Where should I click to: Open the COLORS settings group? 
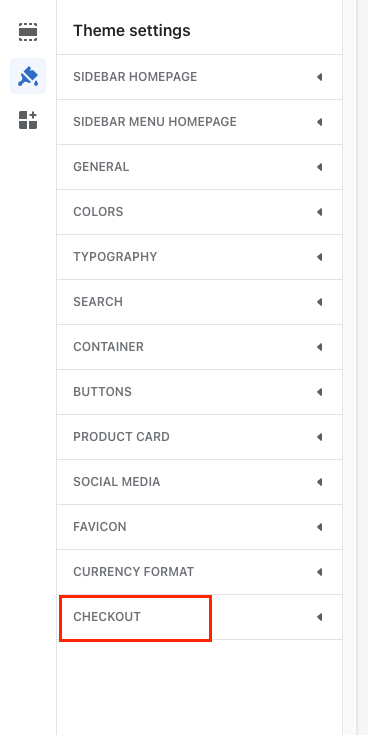tap(199, 212)
